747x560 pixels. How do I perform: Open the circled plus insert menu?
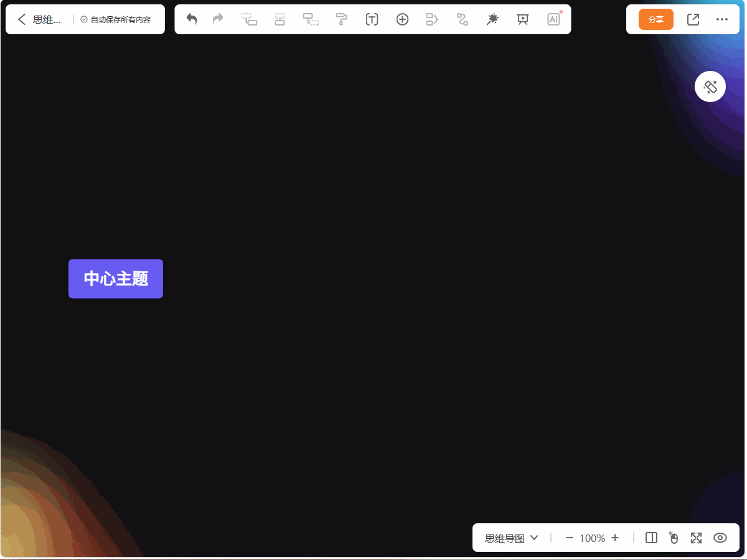(x=402, y=19)
